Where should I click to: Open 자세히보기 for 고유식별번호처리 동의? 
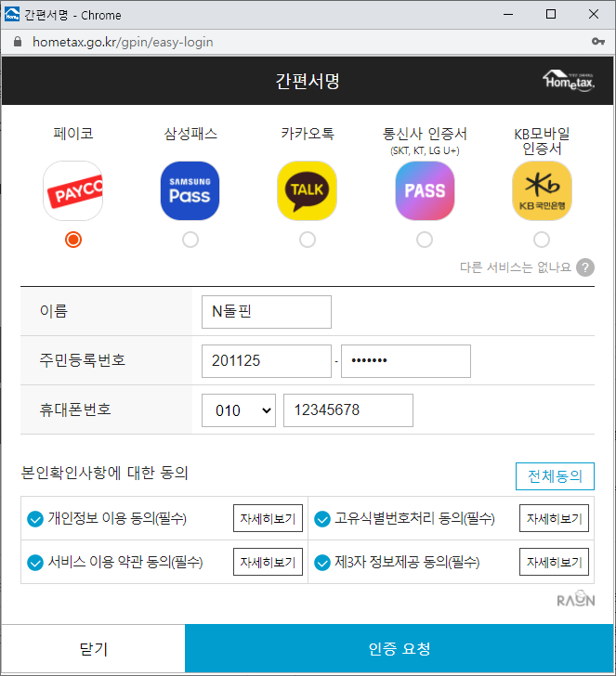click(555, 518)
